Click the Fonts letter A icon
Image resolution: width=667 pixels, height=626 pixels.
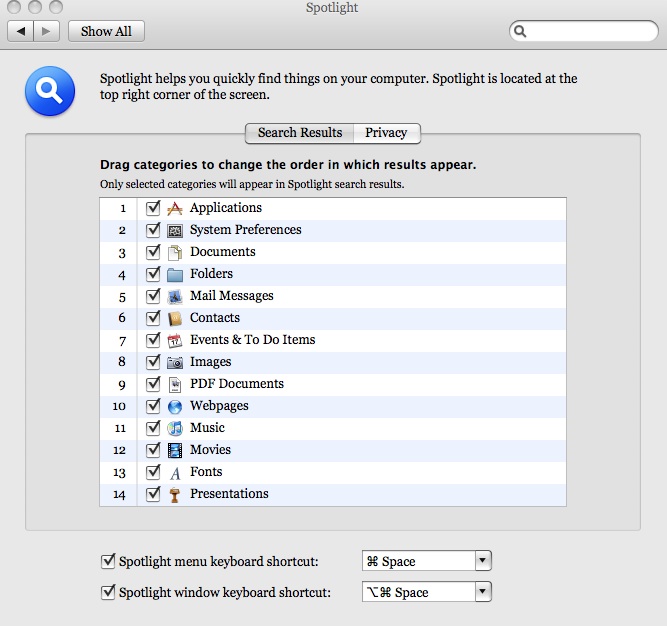coord(175,473)
